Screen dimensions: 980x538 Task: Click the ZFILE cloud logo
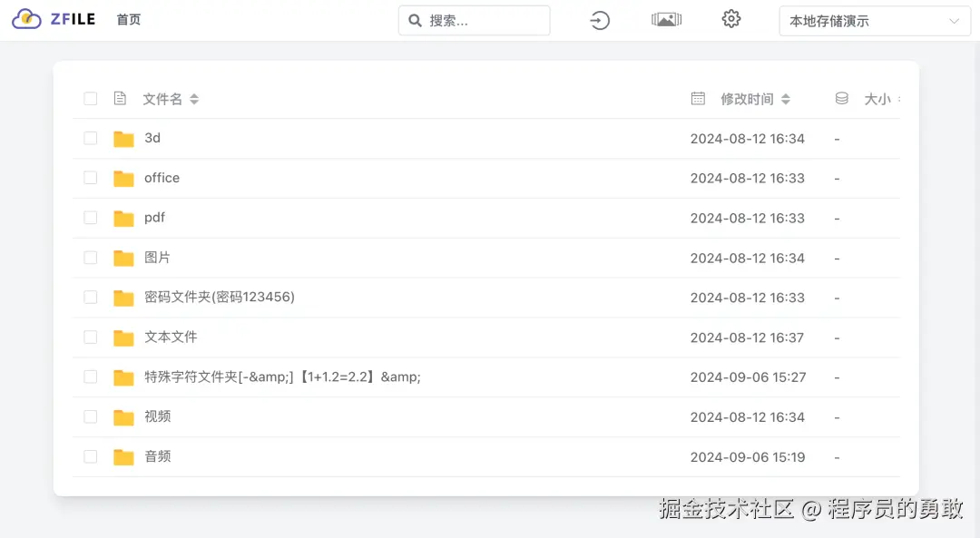tap(25, 18)
